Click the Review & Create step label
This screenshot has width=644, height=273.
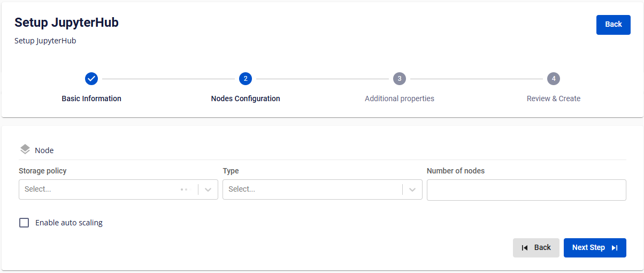[554, 98]
